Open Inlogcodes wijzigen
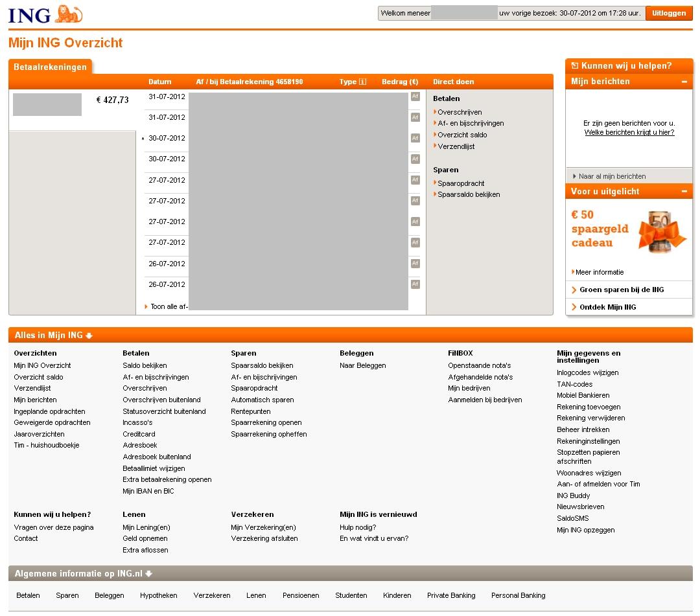This screenshot has height=616, width=700. point(587,372)
